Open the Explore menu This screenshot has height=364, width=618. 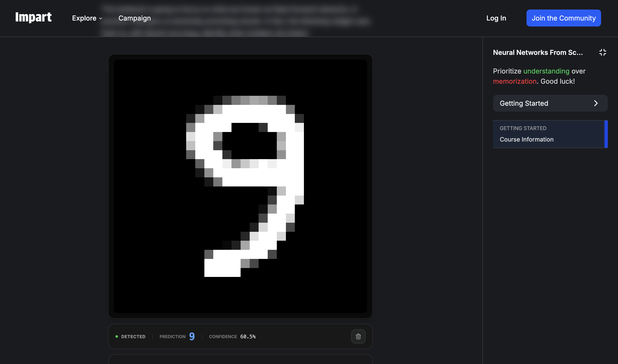pyautogui.click(x=84, y=18)
